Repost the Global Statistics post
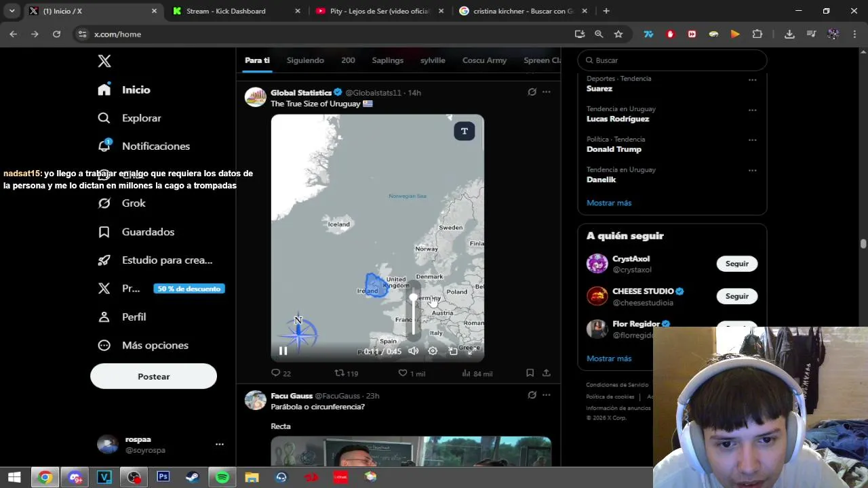The width and height of the screenshot is (868, 488). [x=346, y=373]
